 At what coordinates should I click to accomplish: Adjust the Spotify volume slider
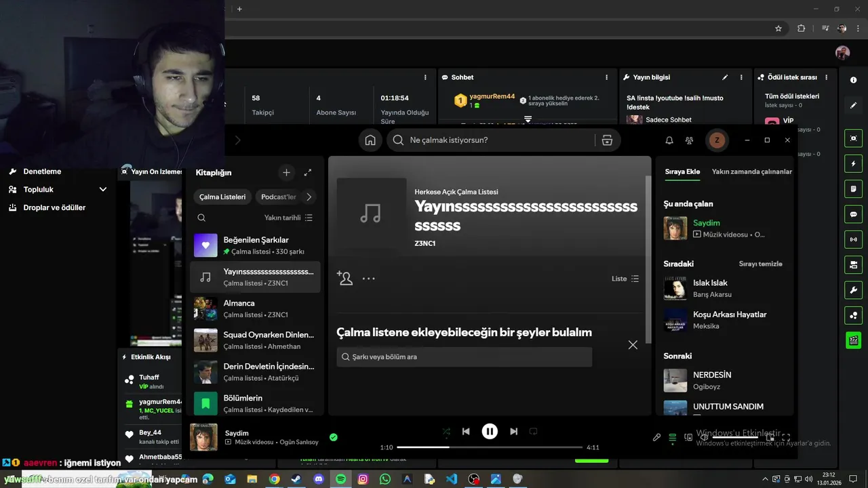[x=735, y=438]
